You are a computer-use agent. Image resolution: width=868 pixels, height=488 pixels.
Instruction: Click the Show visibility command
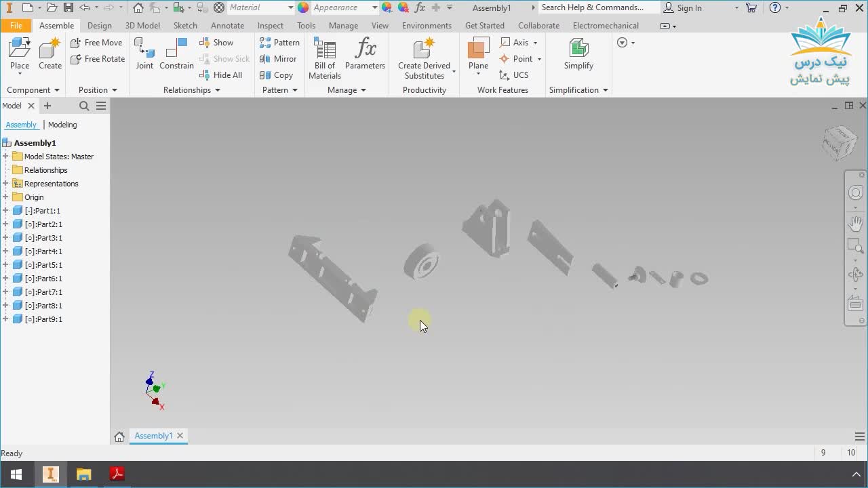click(217, 43)
